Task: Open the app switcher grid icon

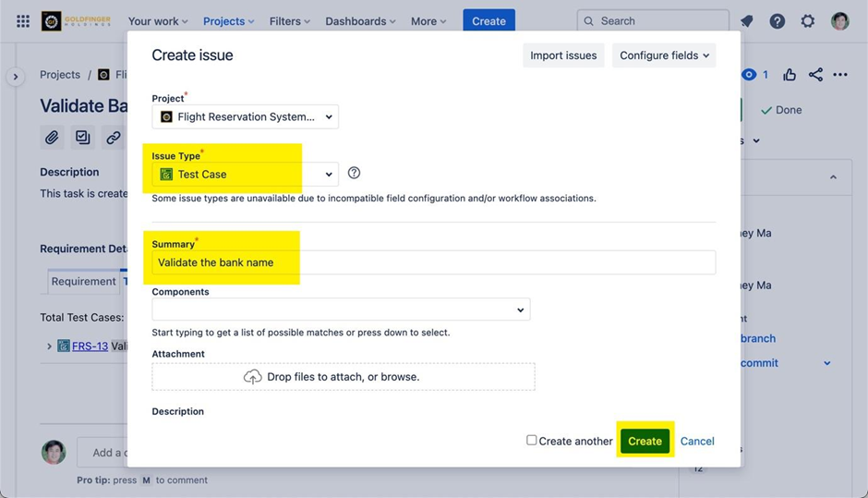Action: [23, 21]
